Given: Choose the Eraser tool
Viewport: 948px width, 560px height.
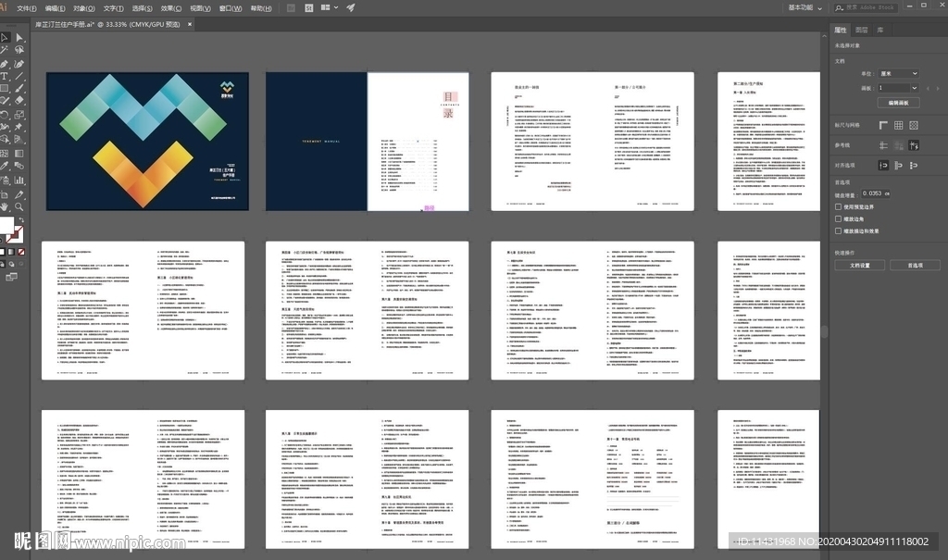Looking at the screenshot, I should (19, 102).
